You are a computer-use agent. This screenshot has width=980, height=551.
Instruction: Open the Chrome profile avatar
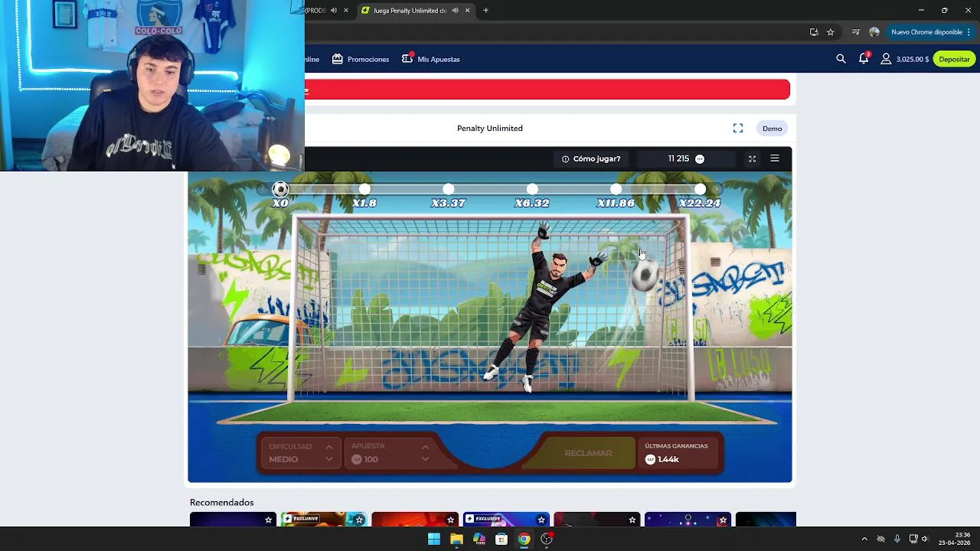[x=874, y=32]
